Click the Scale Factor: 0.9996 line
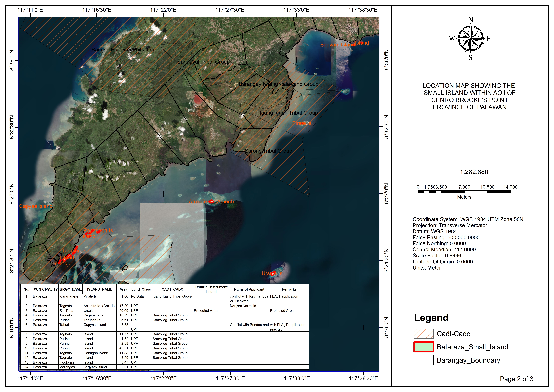Viewport: 554px width, 392px height. pos(437,255)
